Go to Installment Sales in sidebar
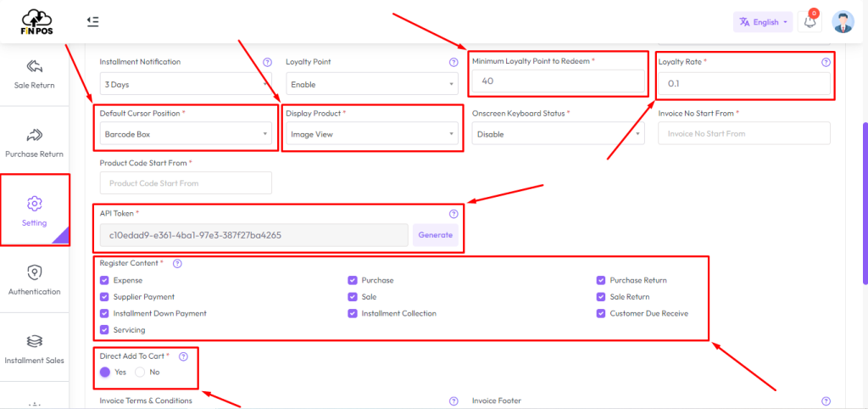This screenshot has height=409, width=868. pyautogui.click(x=35, y=350)
